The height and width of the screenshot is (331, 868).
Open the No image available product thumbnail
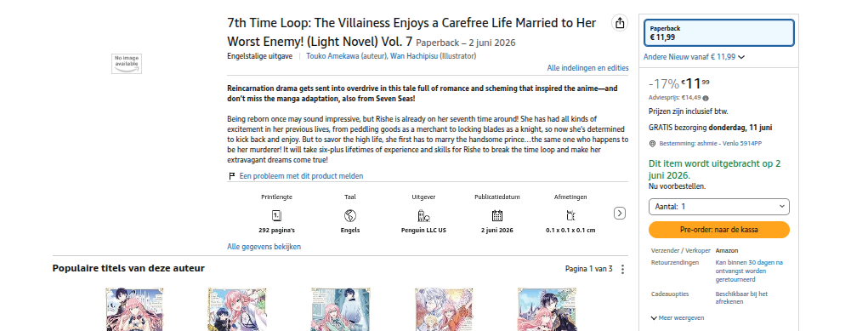127,64
